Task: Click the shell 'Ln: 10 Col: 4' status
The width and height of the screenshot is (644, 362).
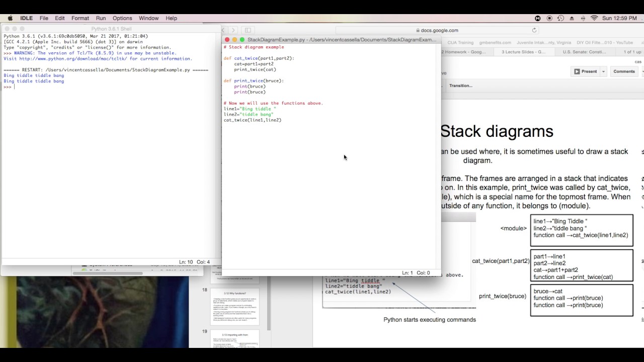Action: coord(194,262)
